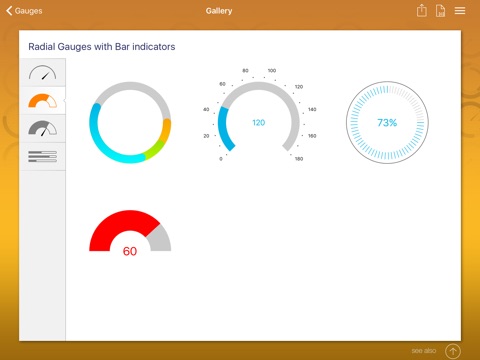Go back to Gauges
Image resolution: width=480 pixels, height=360 pixels.
pos(24,11)
